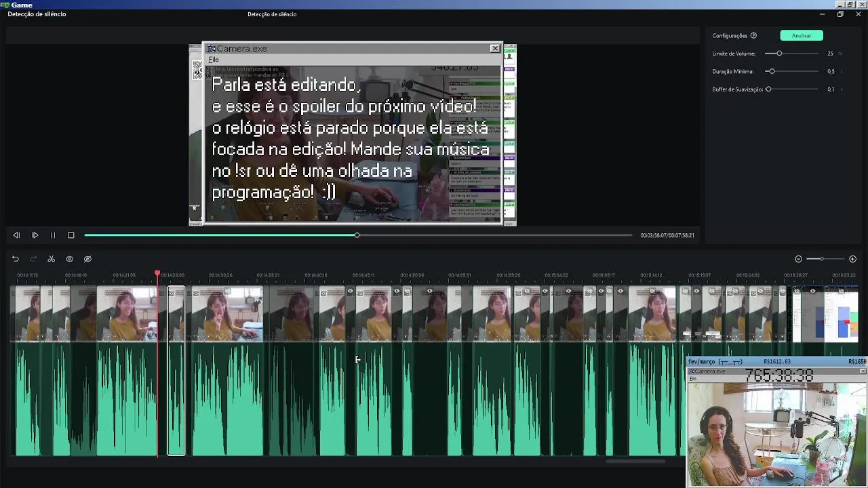Image resolution: width=868 pixels, height=488 pixels.
Task: Close the large Camera.exe preview window
Action: 495,48
